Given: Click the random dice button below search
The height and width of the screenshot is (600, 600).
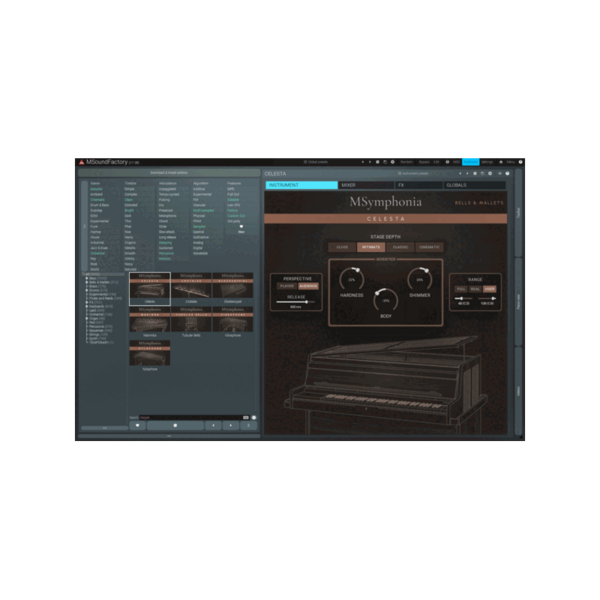Looking at the screenshot, I should [x=175, y=425].
